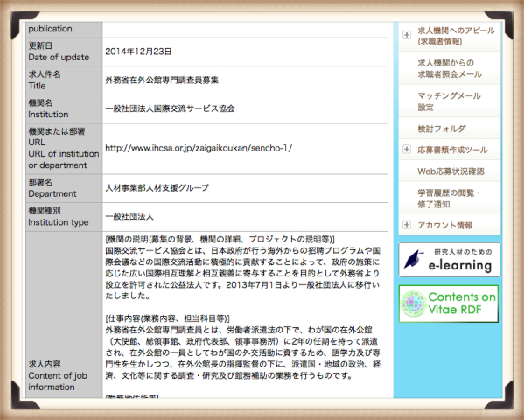
Task: Click title 外務省在外公館専門調査員募集
Action: pos(162,80)
